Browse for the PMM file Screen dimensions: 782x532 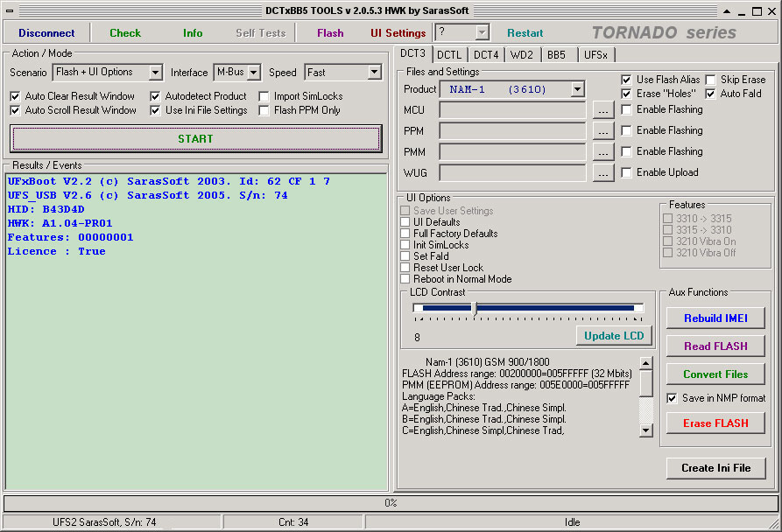(x=603, y=152)
